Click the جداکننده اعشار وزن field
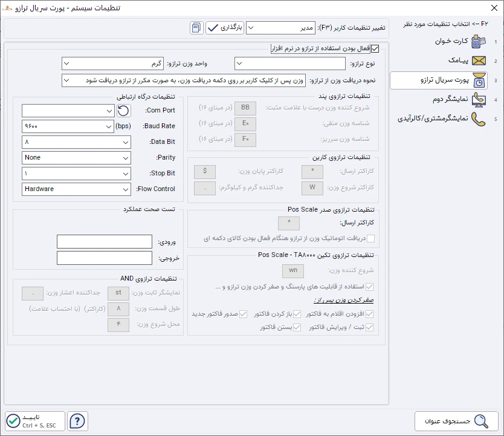 [33, 293]
